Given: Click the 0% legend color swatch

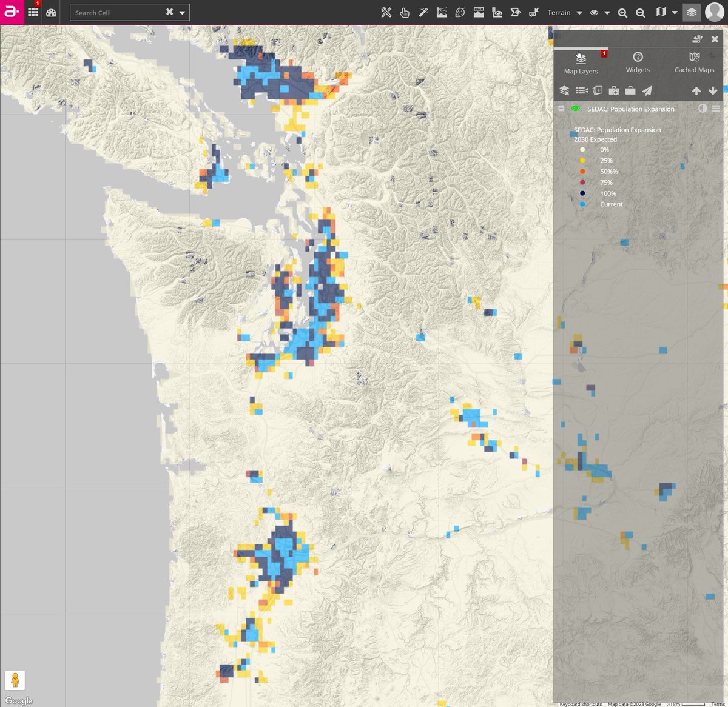Looking at the screenshot, I should 582,150.
